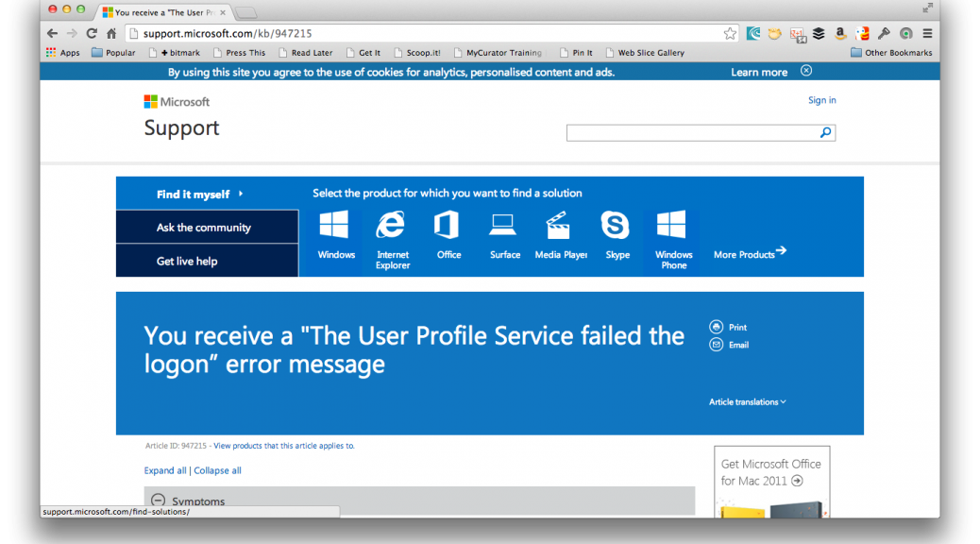Open the Chrome hamburger menu
980x544 pixels.
click(x=927, y=34)
